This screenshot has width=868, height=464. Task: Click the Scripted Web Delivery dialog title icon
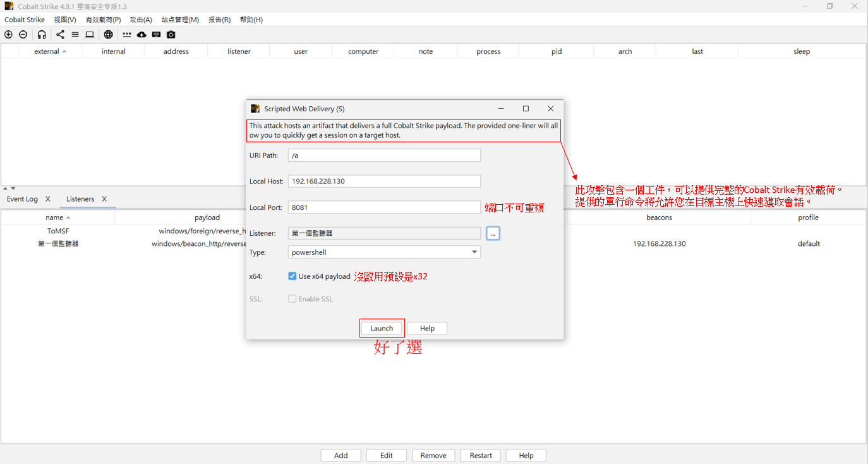tap(255, 109)
